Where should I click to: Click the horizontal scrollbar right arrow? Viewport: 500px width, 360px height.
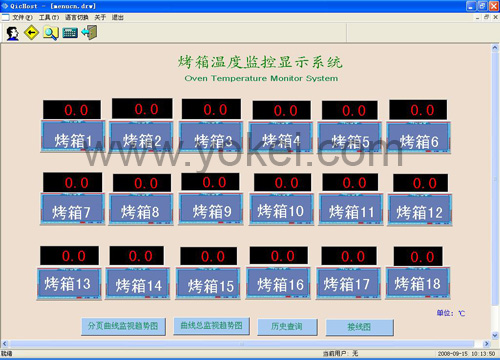click(x=486, y=344)
